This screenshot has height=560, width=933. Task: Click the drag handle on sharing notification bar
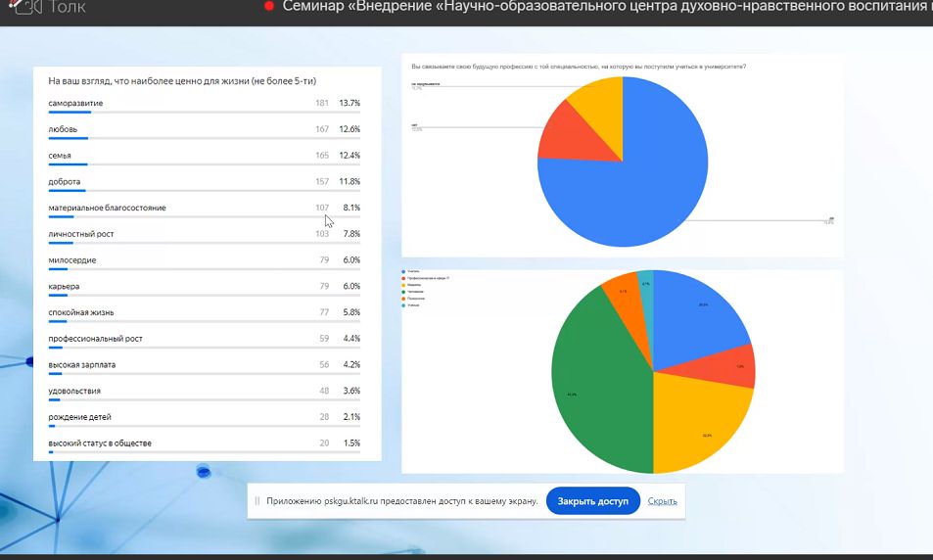257,501
